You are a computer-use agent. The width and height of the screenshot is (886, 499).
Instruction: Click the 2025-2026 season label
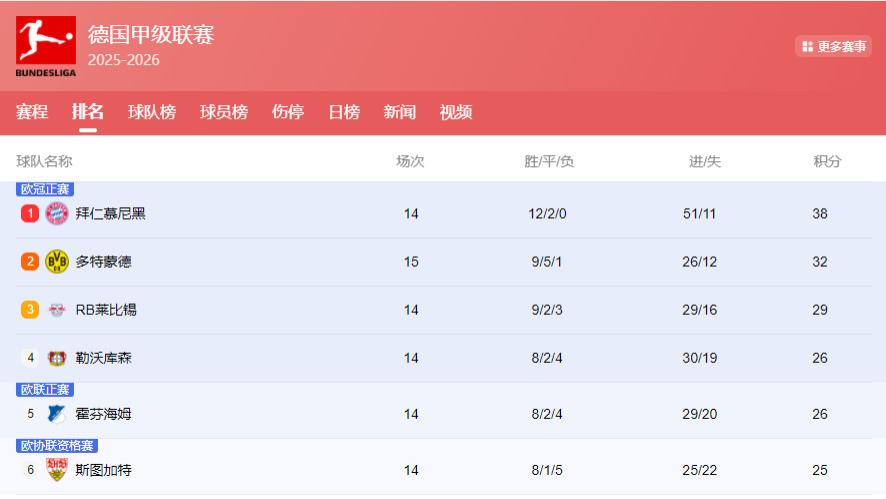[x=124, y=60]
